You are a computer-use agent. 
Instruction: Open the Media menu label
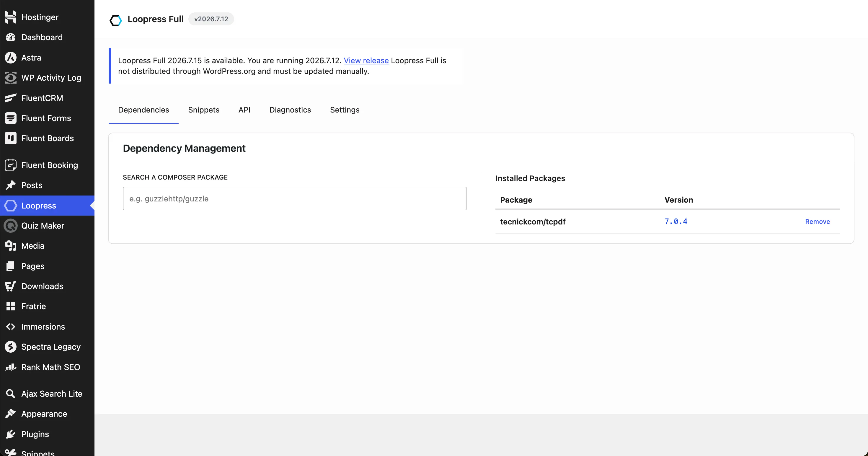pos(33,246)
